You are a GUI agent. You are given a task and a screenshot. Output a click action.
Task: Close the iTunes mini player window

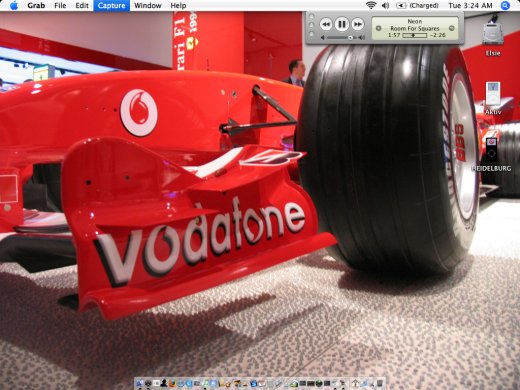pos(311,16)
